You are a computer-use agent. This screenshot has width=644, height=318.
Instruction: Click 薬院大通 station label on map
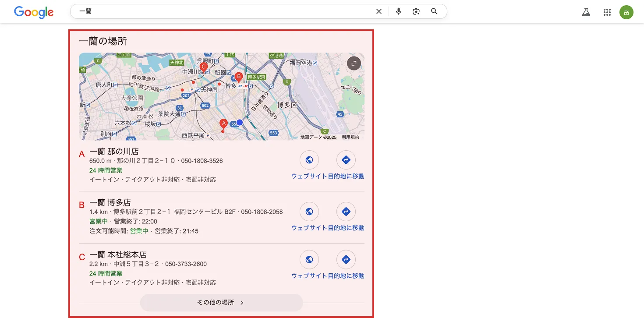169,113
